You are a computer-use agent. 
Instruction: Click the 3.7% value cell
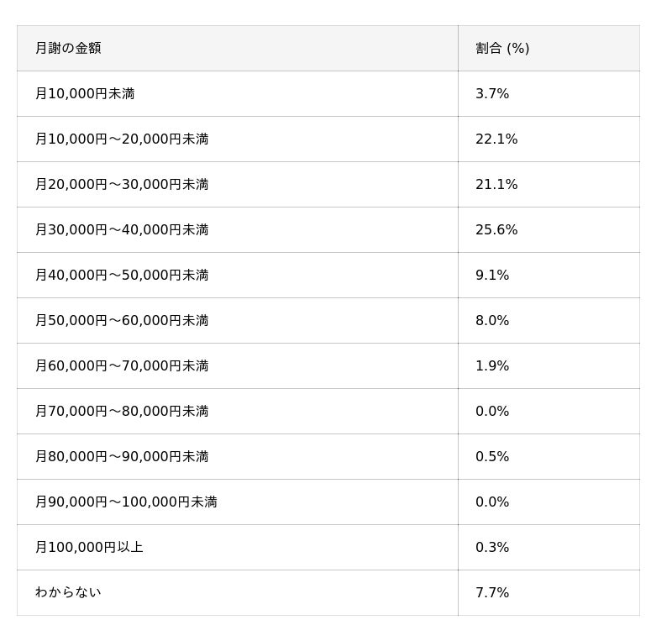pyautogui.click(x=492, y=93)
